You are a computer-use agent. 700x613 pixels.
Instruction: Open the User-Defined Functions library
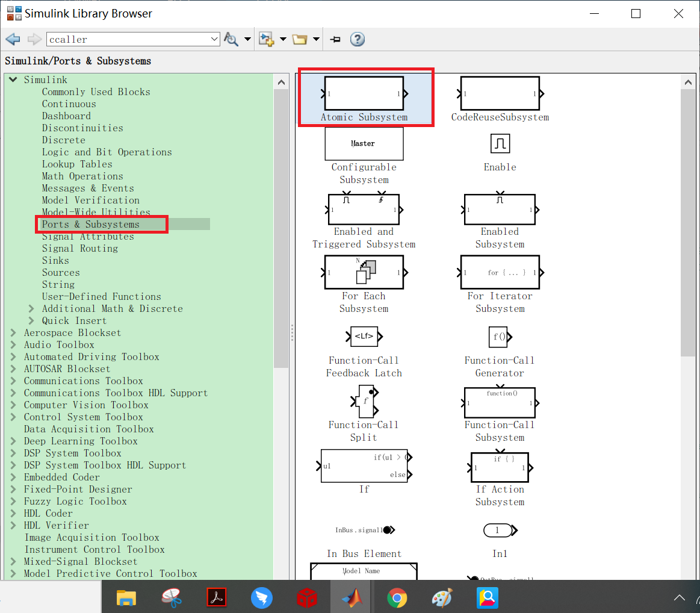click(x=101, y=296)
